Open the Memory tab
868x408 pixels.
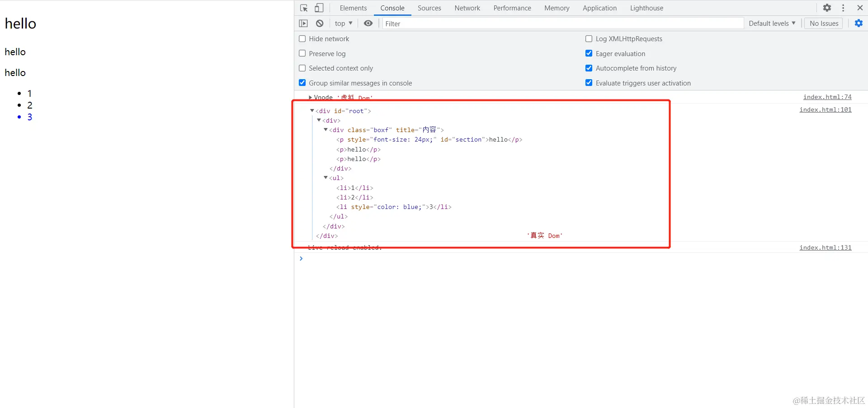[x=557, y=8]
